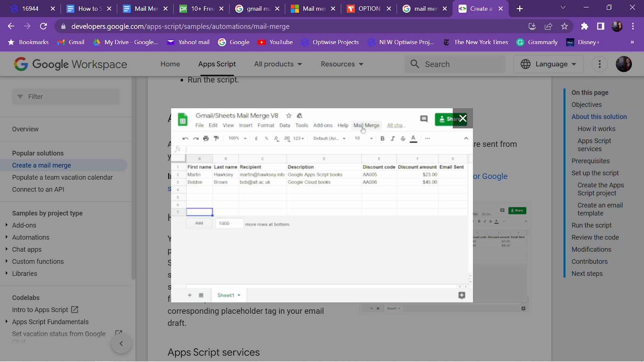Jump to Prerequisites section
This screenshot has width=644, height=362.
(x=590, y=161)
